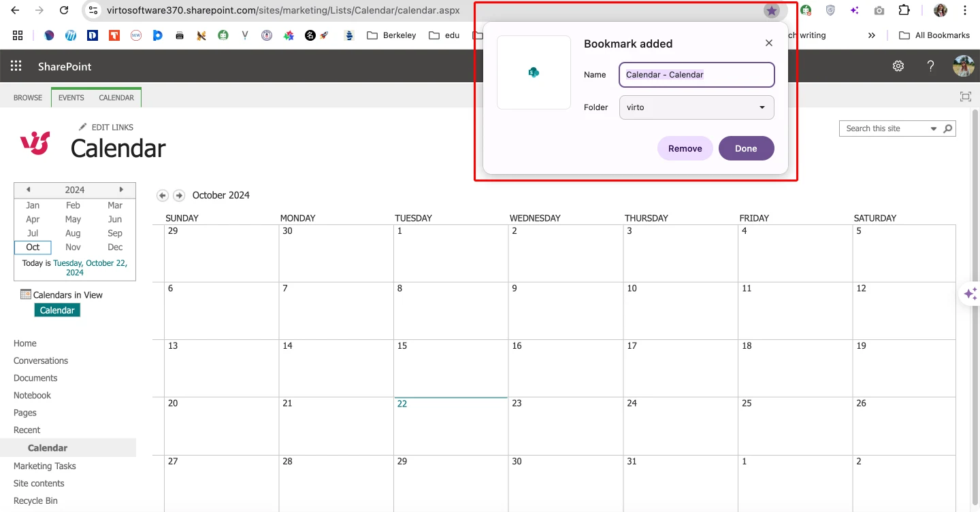Open the Berkeley bookmarks folder
Viewport: 980px width, 512px height.
click(x=391, y=35)
